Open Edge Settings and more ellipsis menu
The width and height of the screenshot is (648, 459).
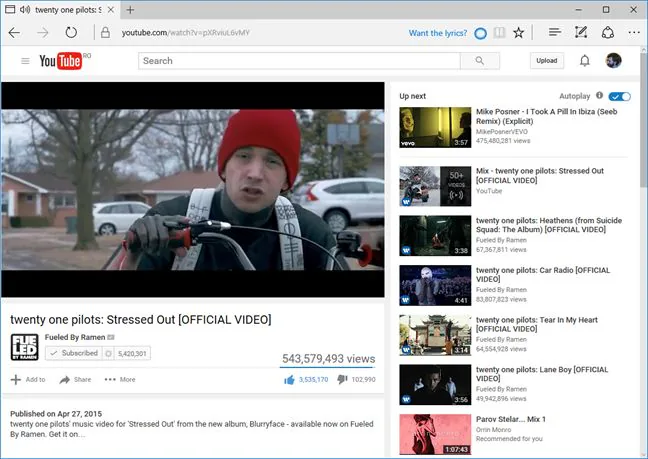(x=634, y=32)
